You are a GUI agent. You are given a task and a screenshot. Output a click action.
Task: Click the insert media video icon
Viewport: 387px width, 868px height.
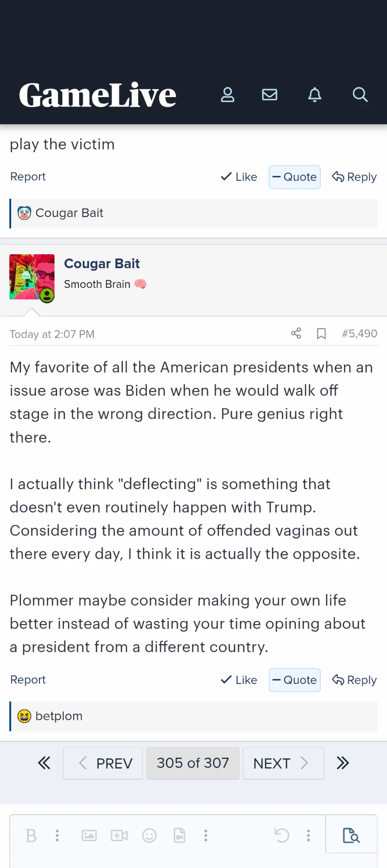tap(119, 835)
